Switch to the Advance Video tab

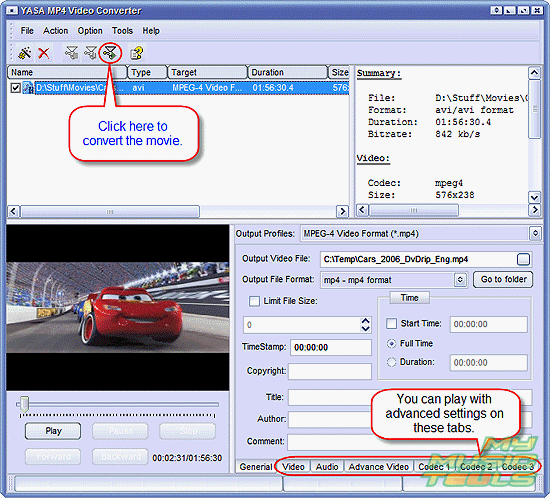[x=378, y=467]
